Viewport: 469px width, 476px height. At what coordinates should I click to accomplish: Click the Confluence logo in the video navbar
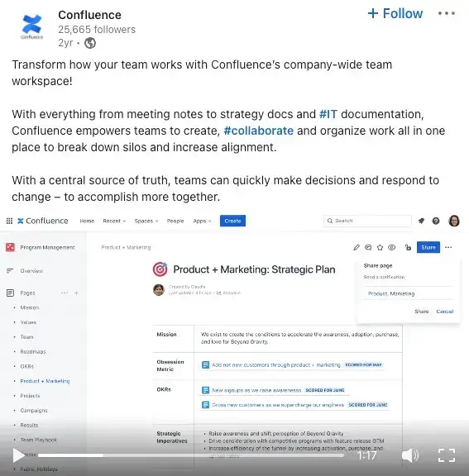[x=43, y=221]
